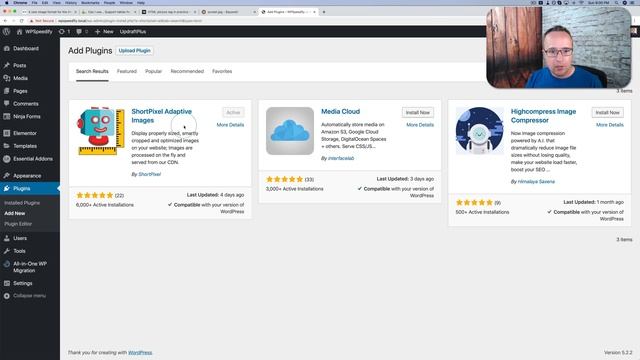Open the ShortPixel Adaptive Images title
Viewport: 640px width, 360px height.
(162, 116)
